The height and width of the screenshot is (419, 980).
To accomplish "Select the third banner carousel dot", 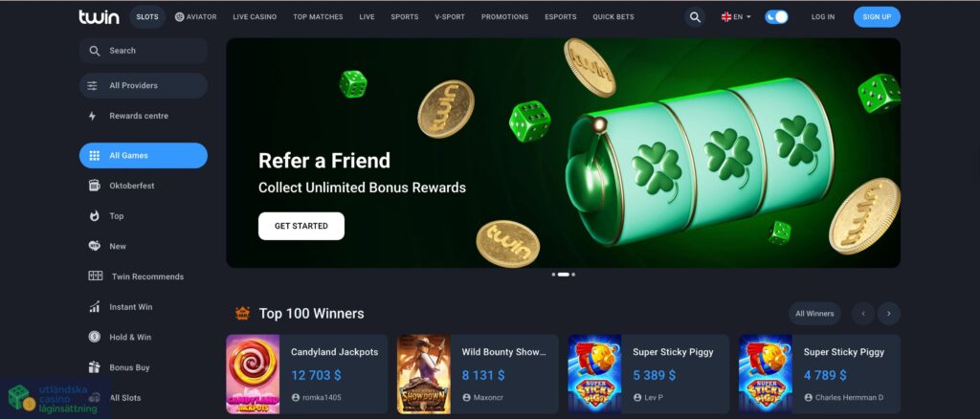I will (x=573, y=275).
